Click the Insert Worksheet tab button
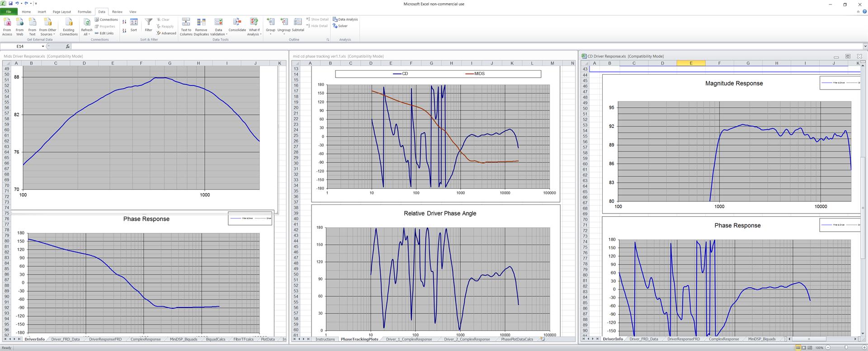Viewport: 868px width, 351px height. pos(542,339)
